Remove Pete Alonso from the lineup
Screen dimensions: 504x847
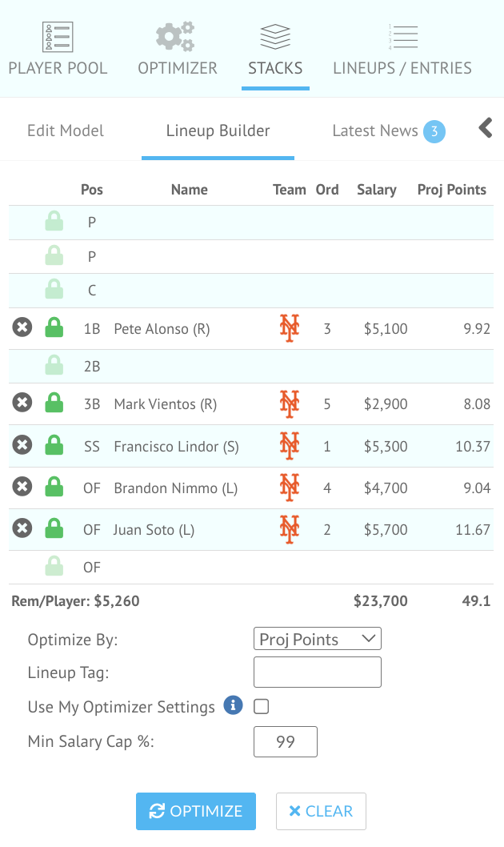[22, 327]
